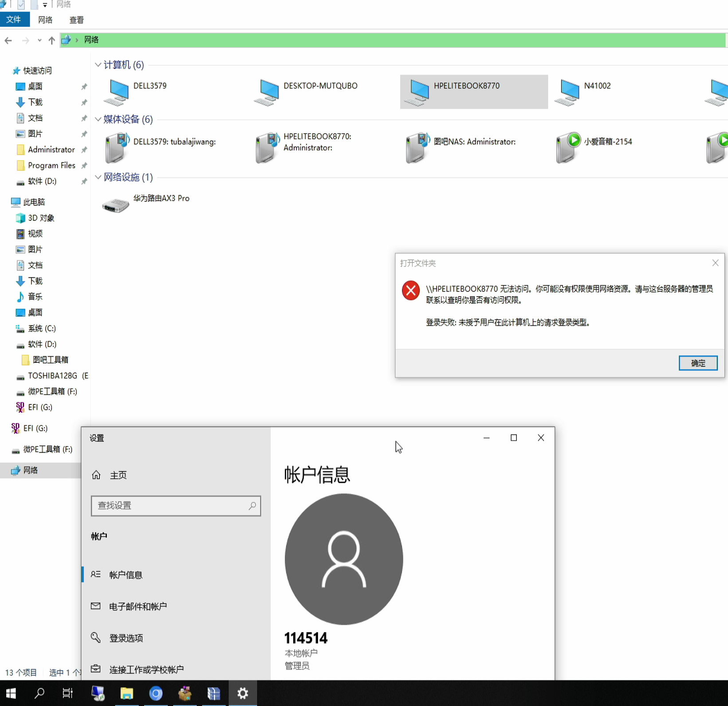
Task: Open the 查看 ribbon tab
Action: pos(76,20)
